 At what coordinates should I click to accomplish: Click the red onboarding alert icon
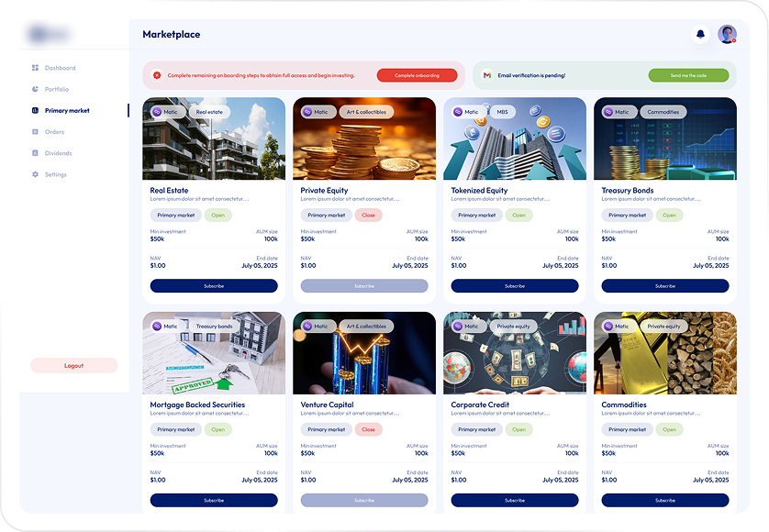157,75
